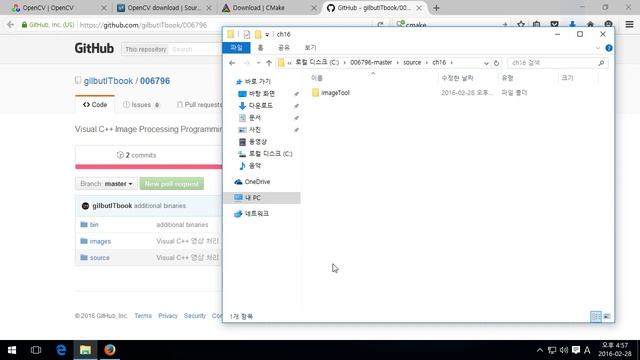This screenshot has height=360, width=640.
Task: Launch Edge from the taskbar
Action: (x=61, y=350)
